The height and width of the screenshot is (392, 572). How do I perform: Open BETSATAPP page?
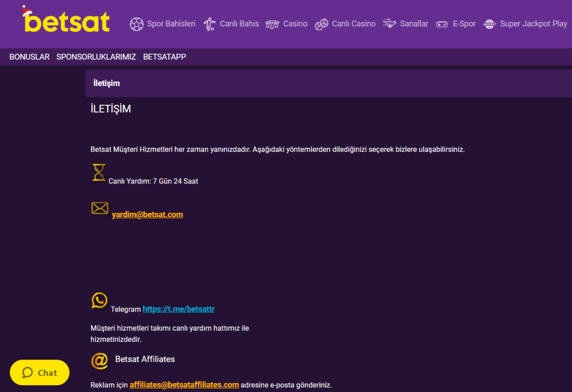165,57
